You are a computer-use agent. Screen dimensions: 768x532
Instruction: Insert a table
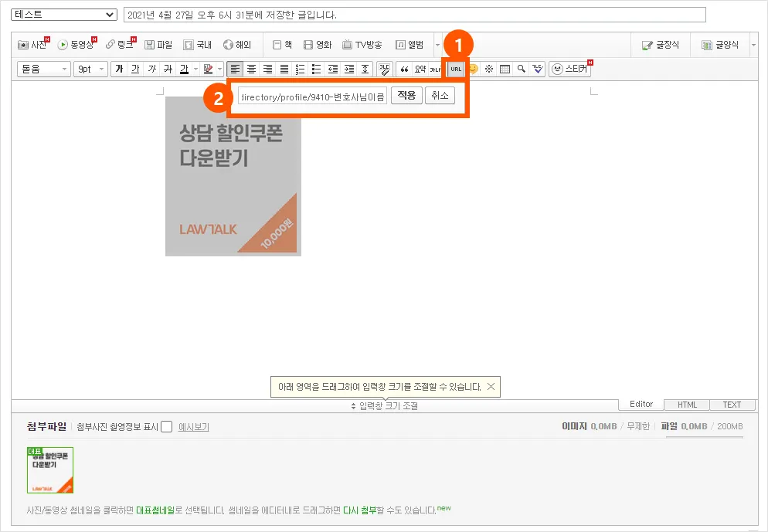pyautogui.click(x=505, y=69)
